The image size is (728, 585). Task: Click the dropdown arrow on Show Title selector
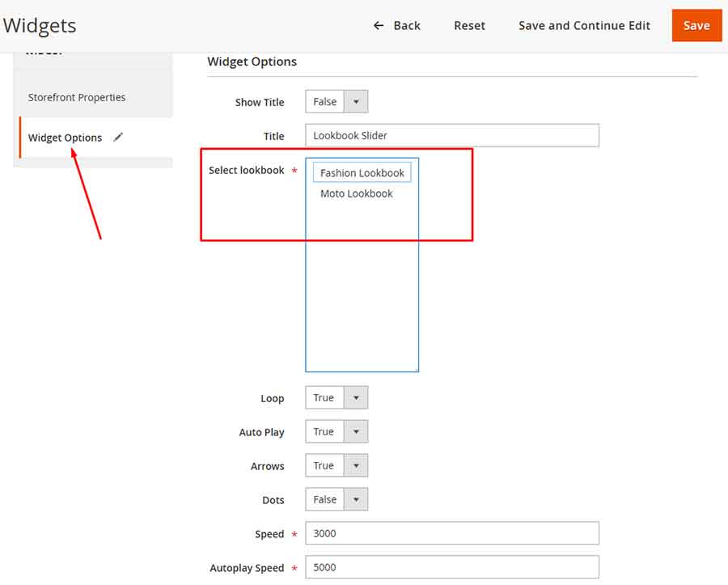(358, 101)
